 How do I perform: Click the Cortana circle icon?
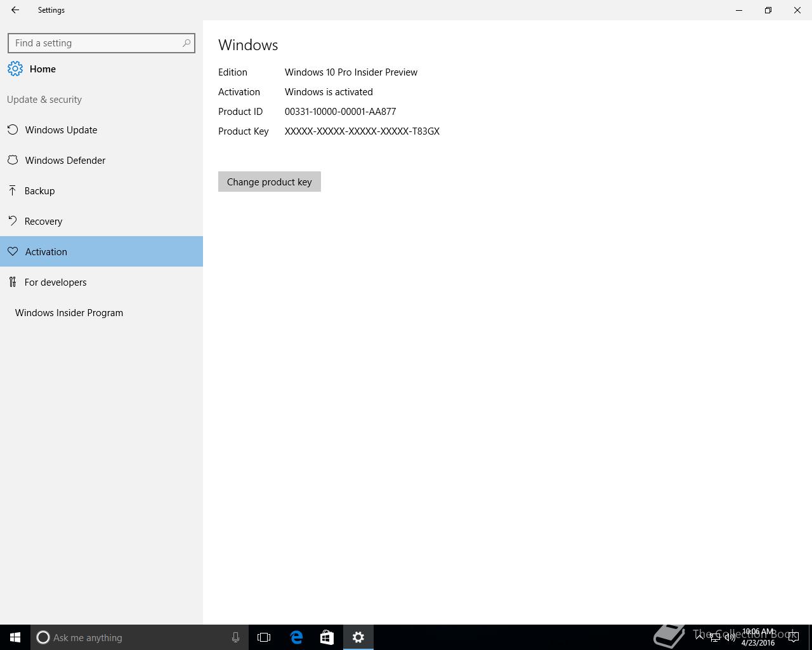tap(43, 637)
